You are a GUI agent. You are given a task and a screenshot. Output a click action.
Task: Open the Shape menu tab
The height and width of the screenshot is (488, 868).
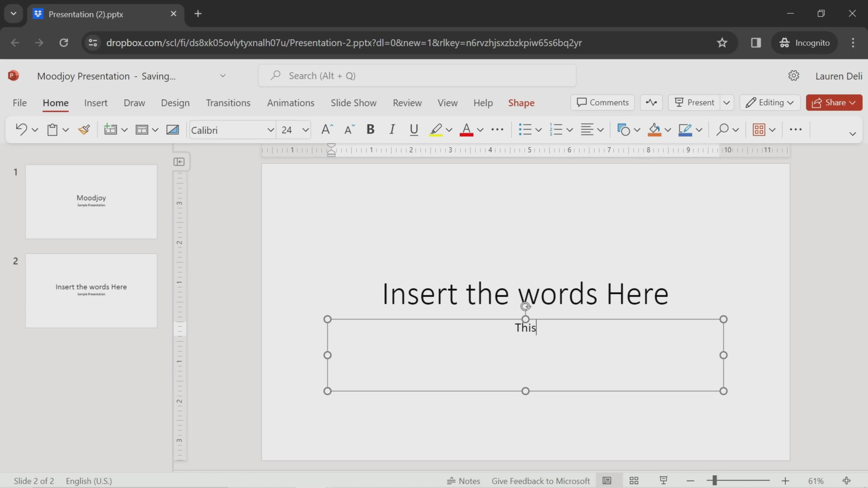tap(521, 103)
